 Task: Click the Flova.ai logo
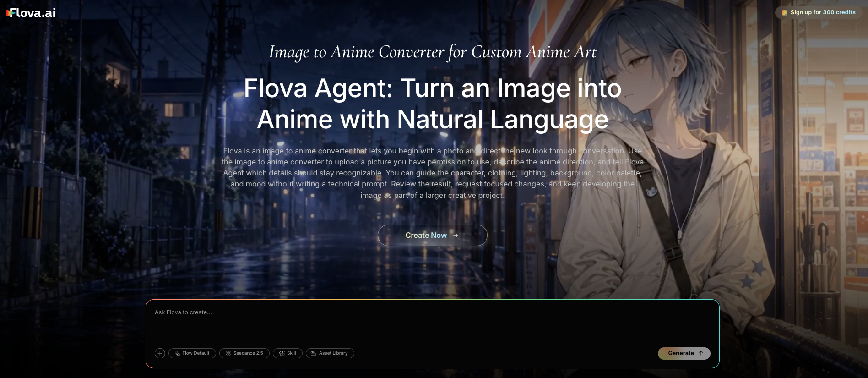point(31,13)
